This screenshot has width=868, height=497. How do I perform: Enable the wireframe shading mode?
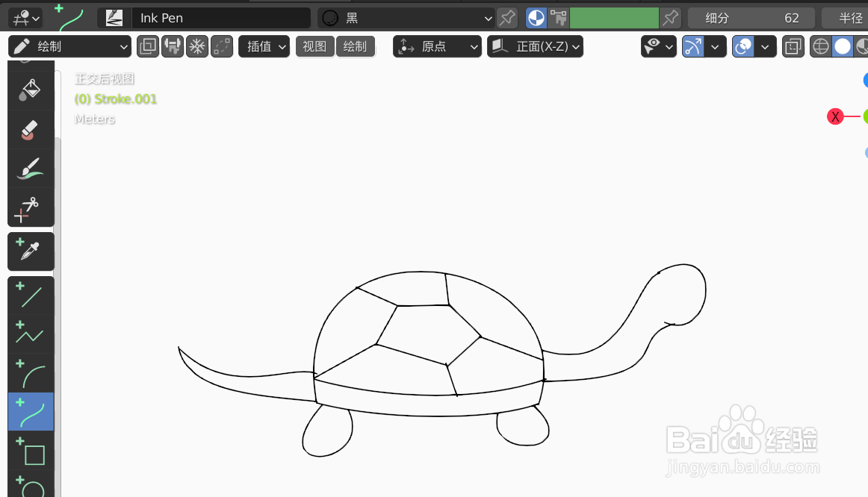(x=820, y=46)
